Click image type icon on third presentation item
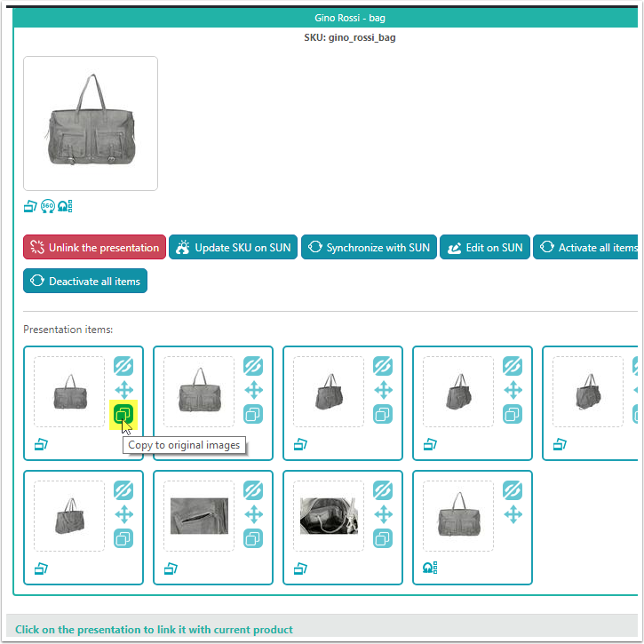Screen dimensions: 644x644 [300, 444]
